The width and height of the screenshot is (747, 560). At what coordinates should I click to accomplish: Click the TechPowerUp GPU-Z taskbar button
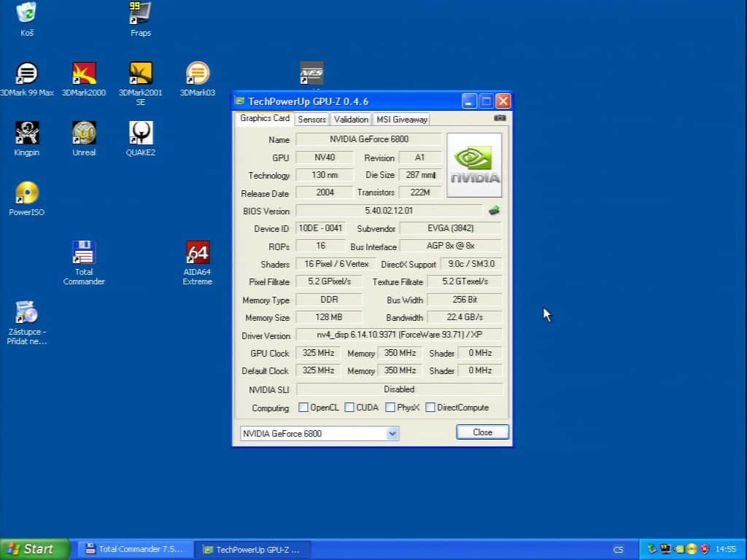coord(253,550)
